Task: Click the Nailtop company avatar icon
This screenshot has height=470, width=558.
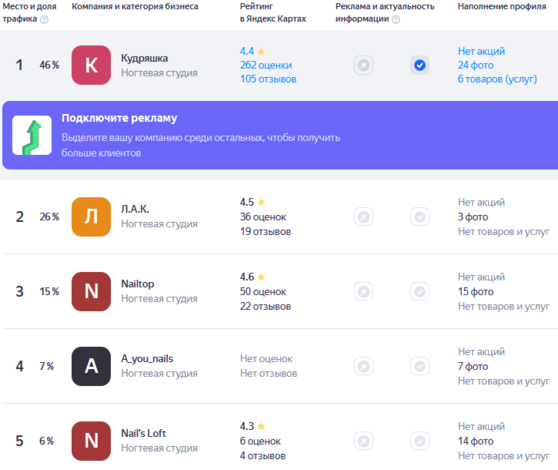Action: coord(91,291)
